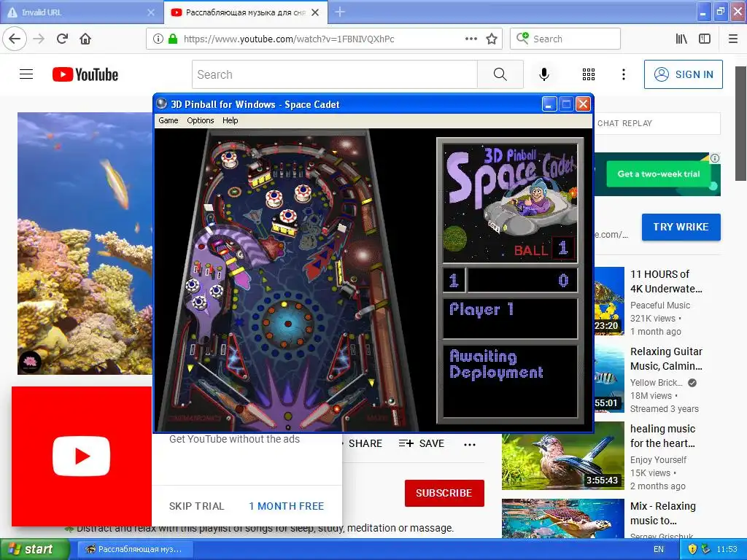Click the red SUBSCRIBE button

pos(444,493)
